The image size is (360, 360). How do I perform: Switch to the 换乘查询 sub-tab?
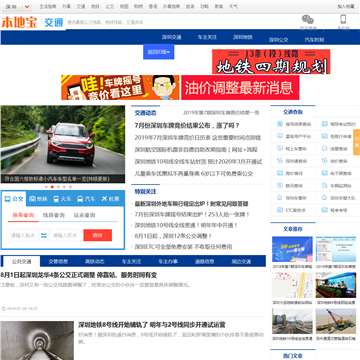click(23, 215)
